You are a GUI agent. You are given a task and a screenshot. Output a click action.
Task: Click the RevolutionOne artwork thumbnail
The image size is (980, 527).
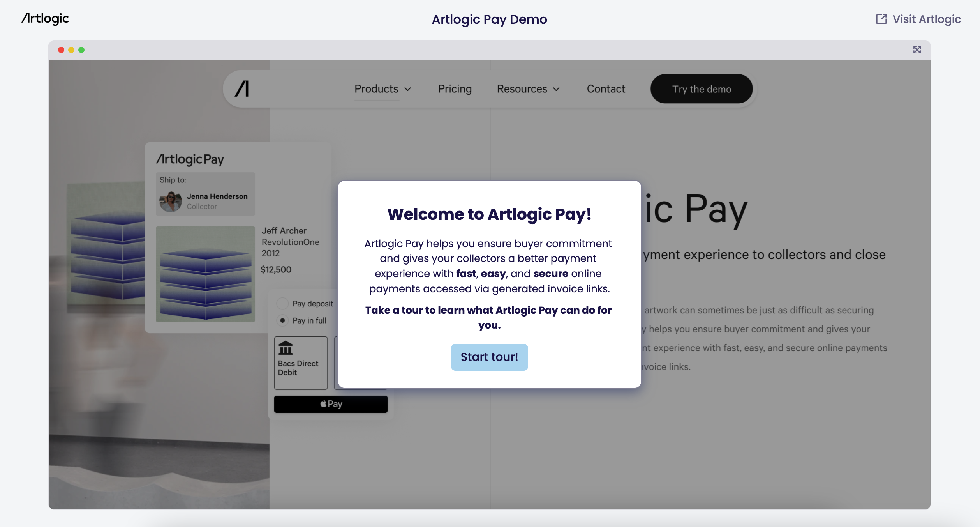[x=205, y=274]
